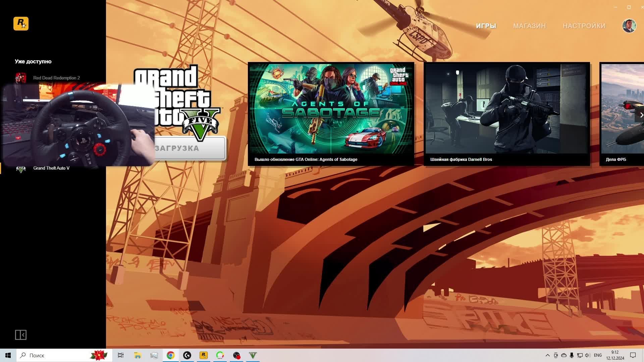Open the volume control in system tray
The width and height of the screenshot is (644, 362).
pos(587,355)
